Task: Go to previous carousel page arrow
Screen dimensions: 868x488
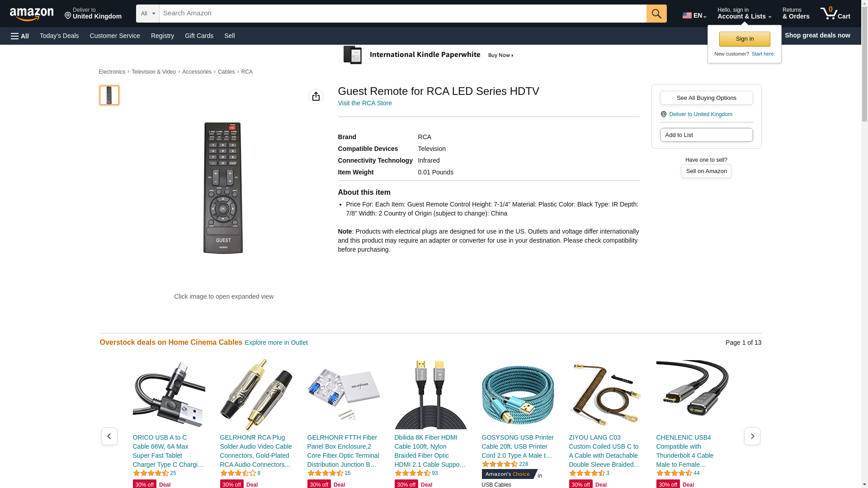Action: (109, 436)
